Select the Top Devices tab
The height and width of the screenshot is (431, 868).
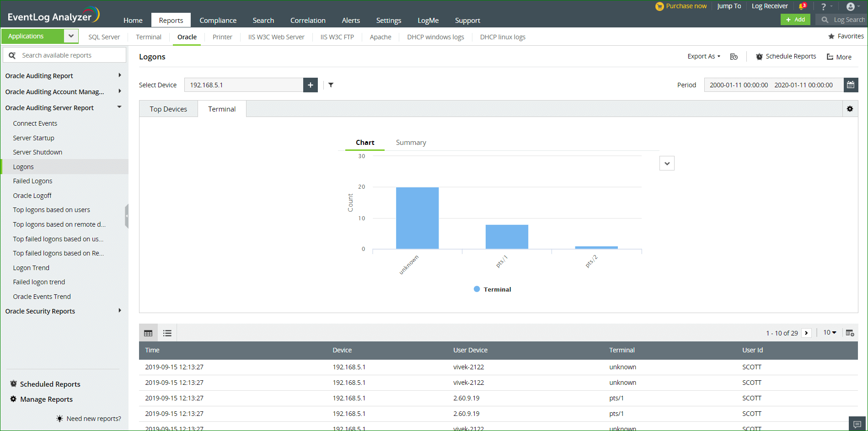(168, 109)
